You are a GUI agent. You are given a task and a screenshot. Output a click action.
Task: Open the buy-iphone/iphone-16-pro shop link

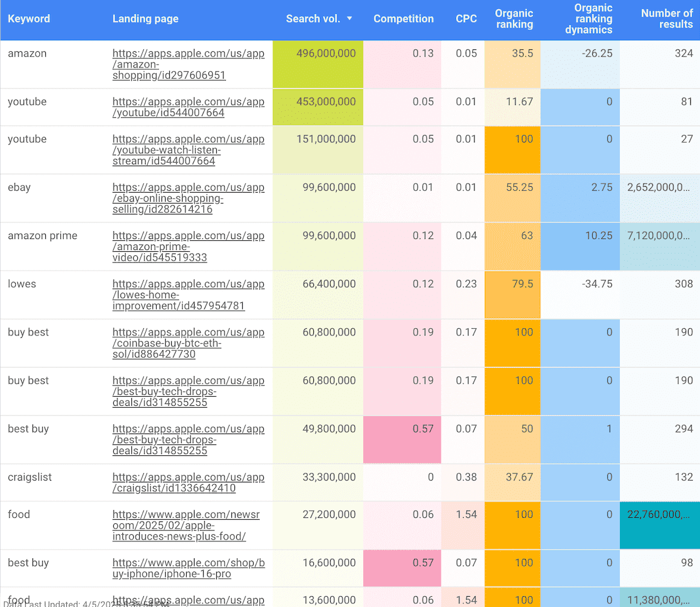point(188,568)
